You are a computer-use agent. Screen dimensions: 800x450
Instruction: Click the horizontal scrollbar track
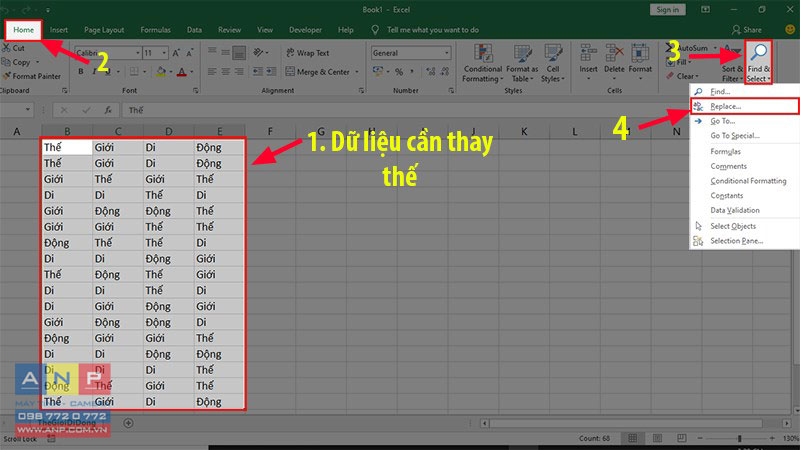click(635, 423)
